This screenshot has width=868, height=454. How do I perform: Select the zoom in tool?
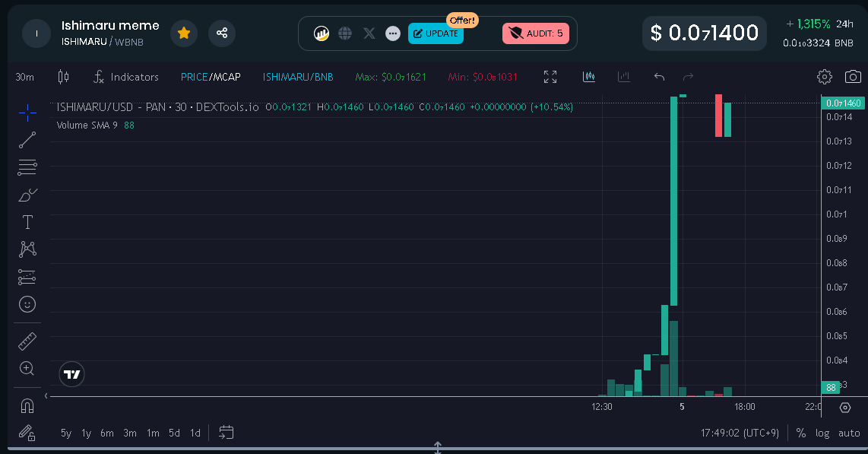(x=27, y=368)
